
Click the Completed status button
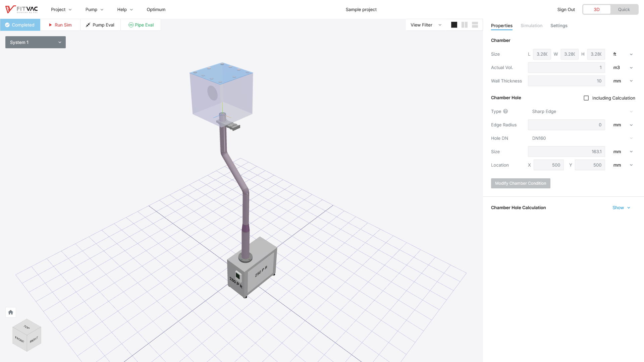20,25
